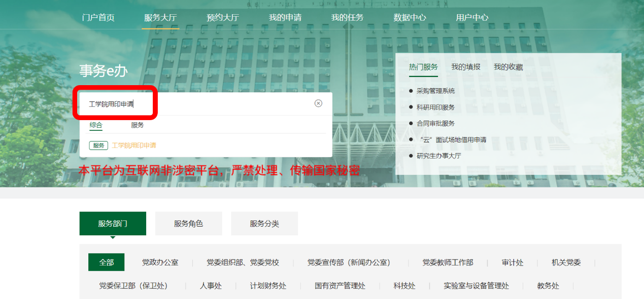
Task: Clear the search box with the X icon
Action: [x=318, y=103]
